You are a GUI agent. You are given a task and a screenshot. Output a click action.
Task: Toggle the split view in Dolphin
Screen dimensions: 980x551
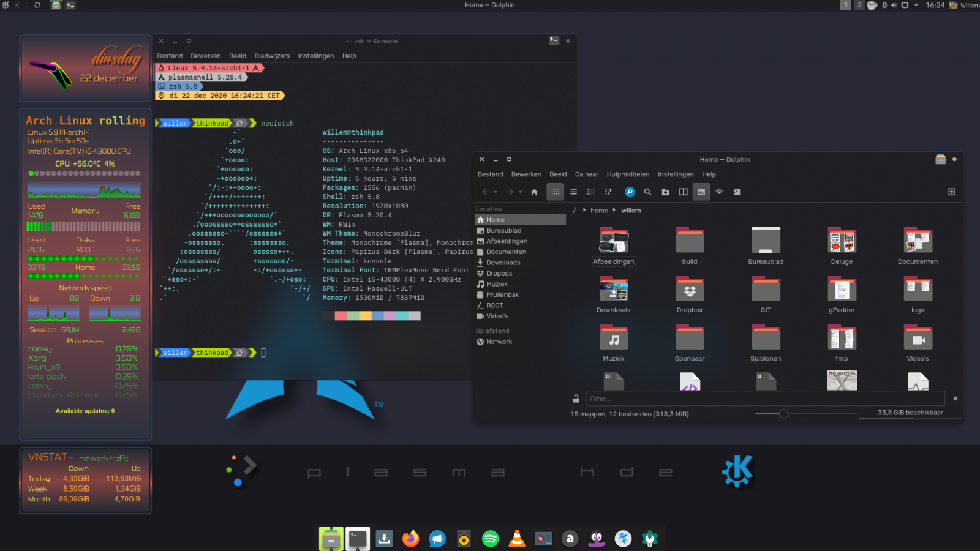coord(683,192)
